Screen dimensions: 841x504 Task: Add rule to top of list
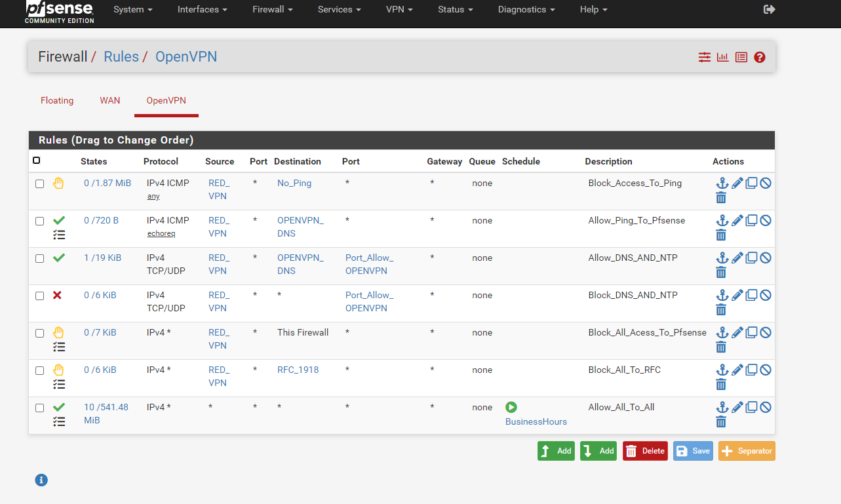tap(556, 451)
